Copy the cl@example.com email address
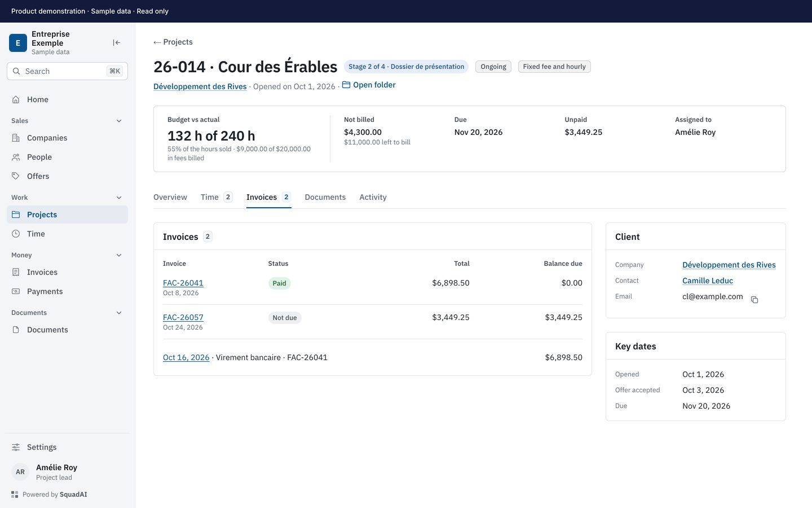The image size is (812, 508). pyautogui.click(x=754, y=300)
